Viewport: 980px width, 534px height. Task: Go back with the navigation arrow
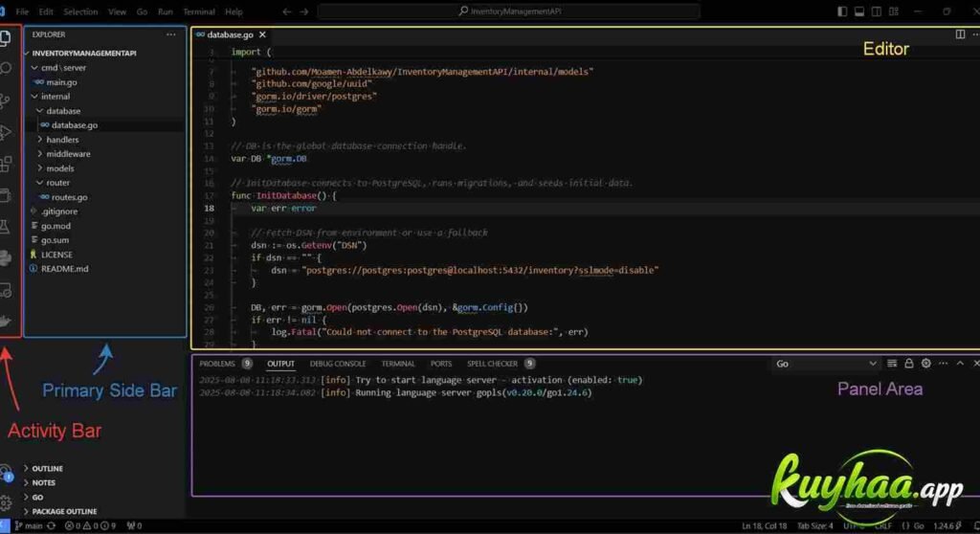(286, 11)
